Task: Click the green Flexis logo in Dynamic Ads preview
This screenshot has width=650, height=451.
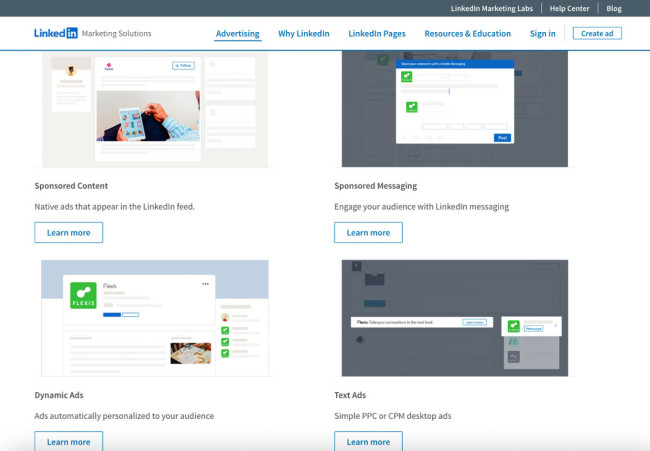Action: pyautogui.click(x=82, y=297)
